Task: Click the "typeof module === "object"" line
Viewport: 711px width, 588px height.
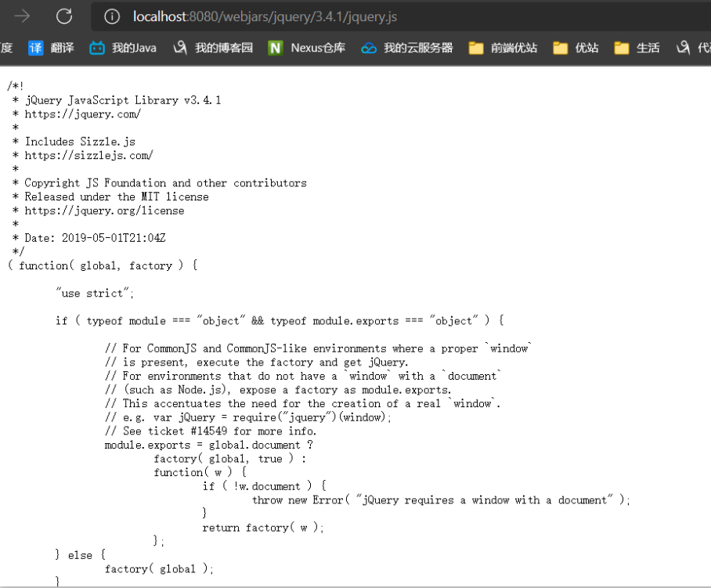Action: tap(280, 321)
